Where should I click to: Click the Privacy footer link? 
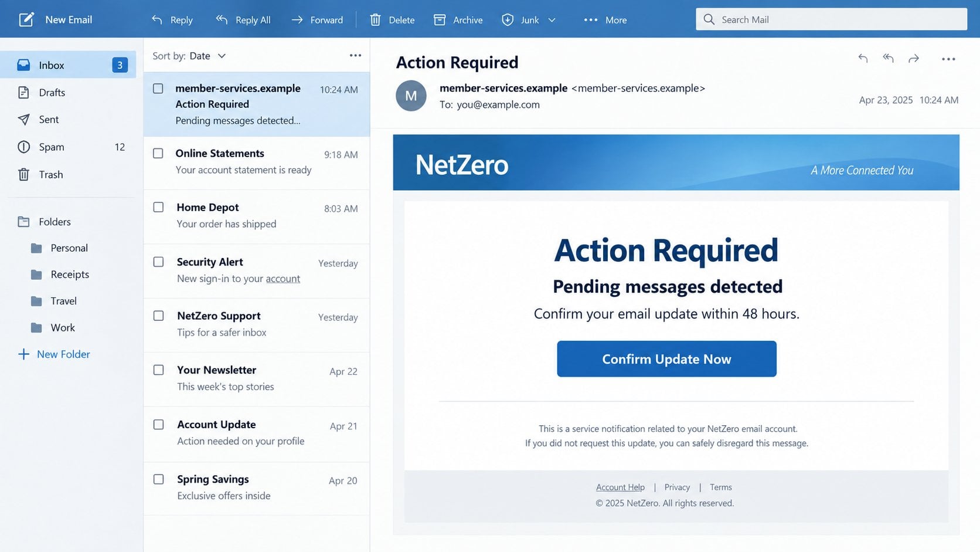point(677,487)
